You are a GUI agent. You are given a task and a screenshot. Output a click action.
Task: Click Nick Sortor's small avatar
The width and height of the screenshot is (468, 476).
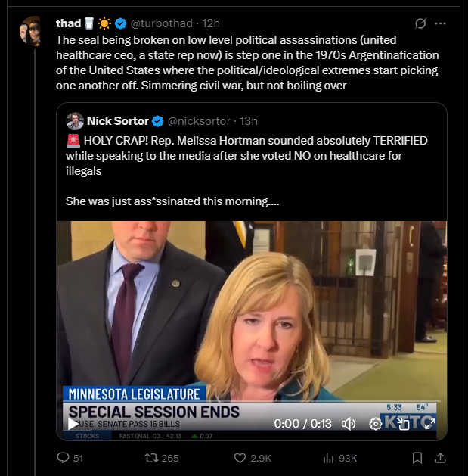[75, 121]
